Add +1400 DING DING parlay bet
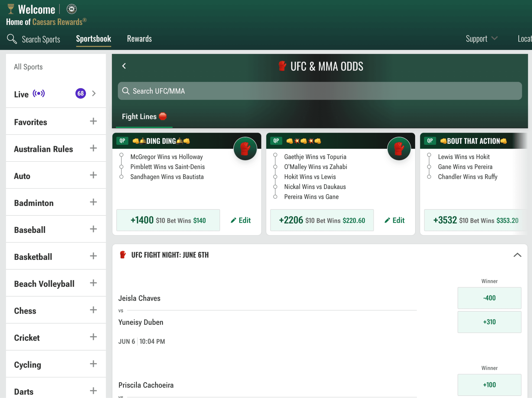The width and height of the screenshot is (532, 398). 168,220
